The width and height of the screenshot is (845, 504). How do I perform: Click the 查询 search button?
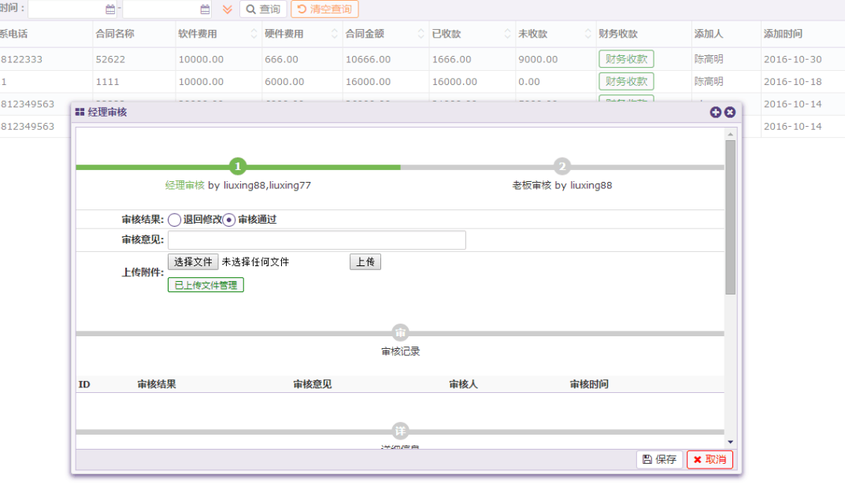[263, 9]
